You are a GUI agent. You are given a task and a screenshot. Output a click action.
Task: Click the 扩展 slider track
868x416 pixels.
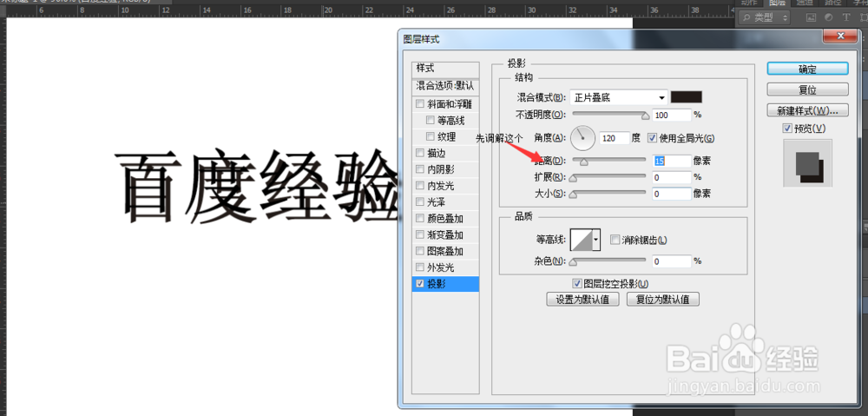(x=609, y=176)
